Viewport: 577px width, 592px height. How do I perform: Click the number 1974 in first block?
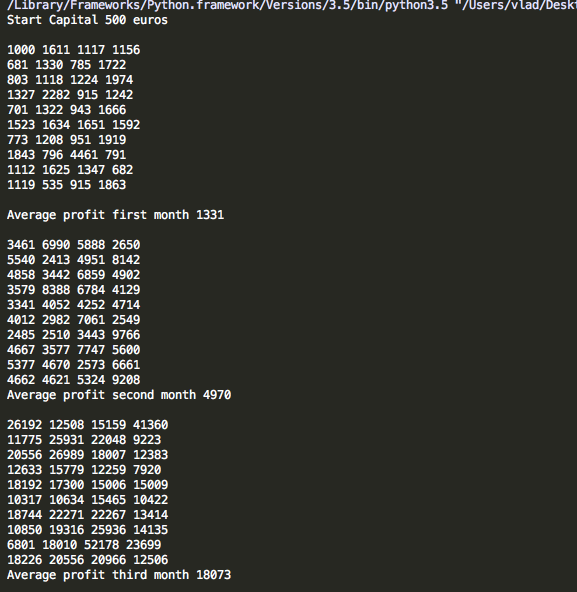pyautogui.click(x=119, y=80)
